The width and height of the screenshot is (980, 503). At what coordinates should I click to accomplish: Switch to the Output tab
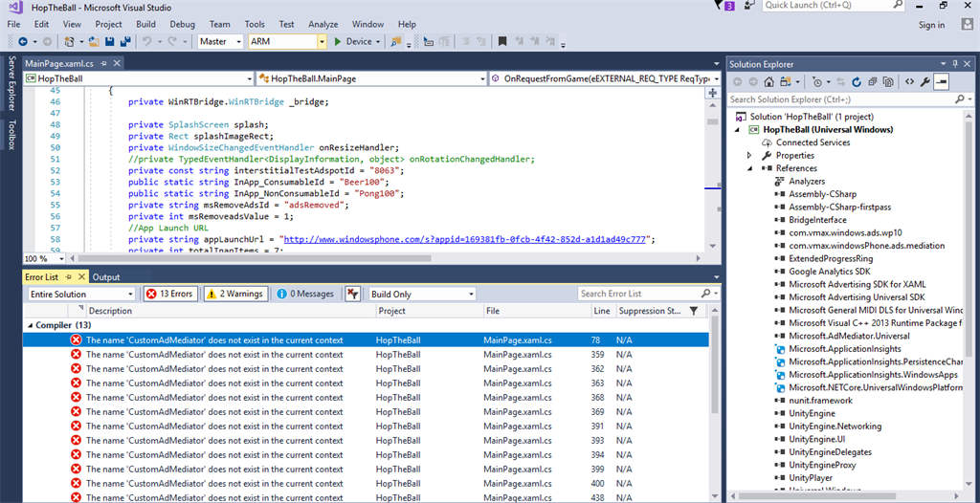click(105, 277)
